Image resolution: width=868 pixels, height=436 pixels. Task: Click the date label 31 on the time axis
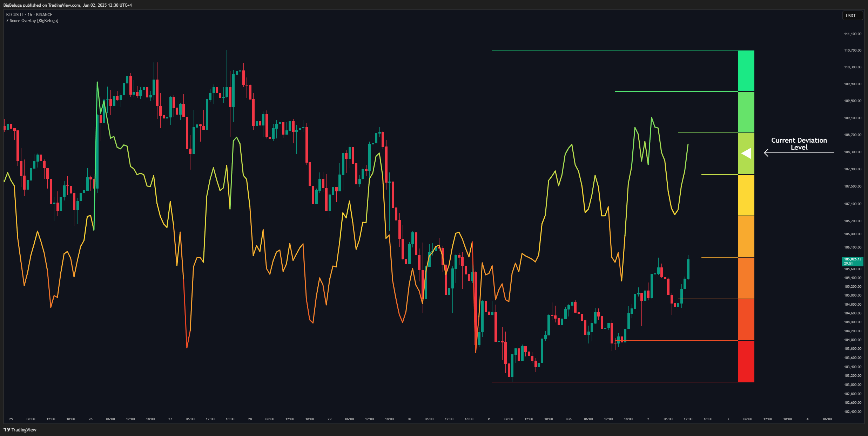click(489, 419)
